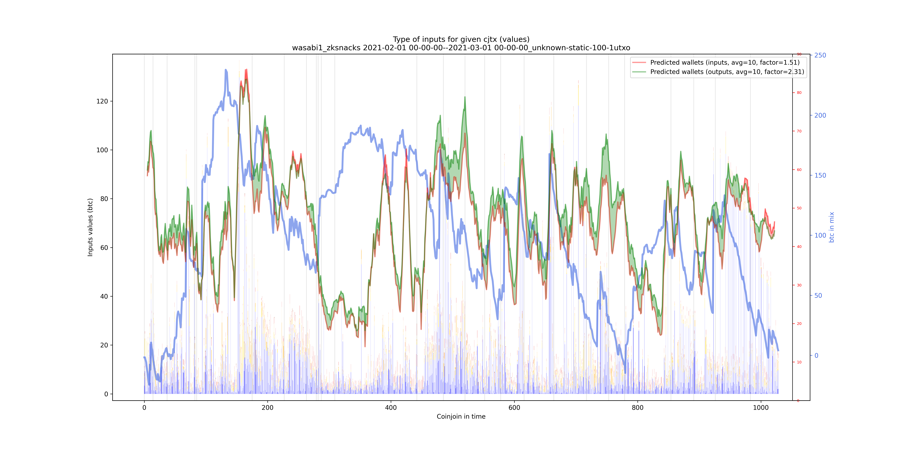
Task: Click the red line swatch in legend
Action: [x=639, y=62]
